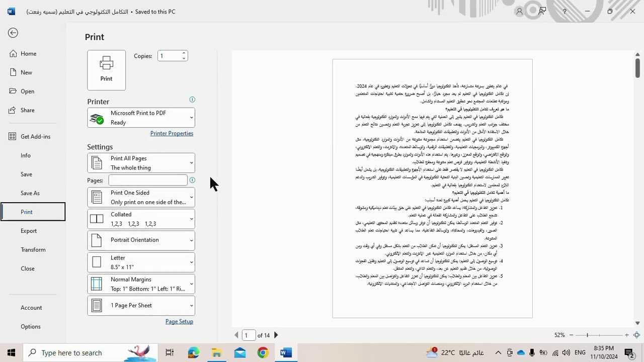Open Task View on the taskbar
The width and height of the screenshot is (644, 362).
pyautogui.click(x=170, y=353)
